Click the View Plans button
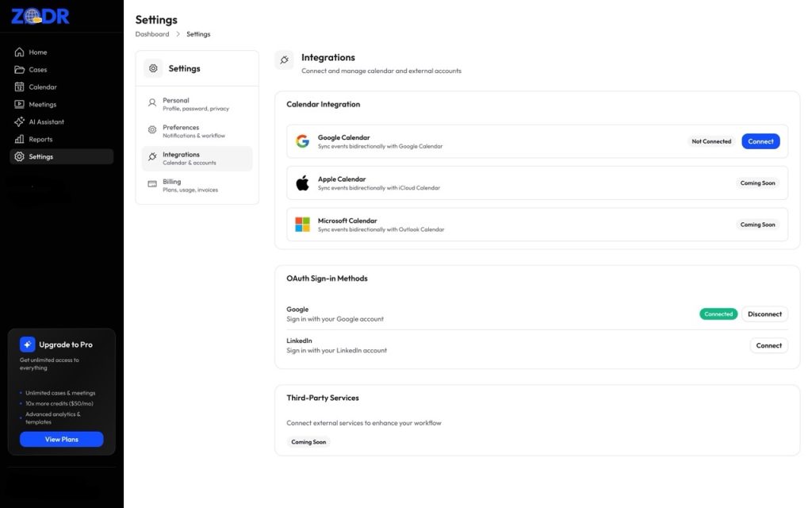Image resolution: width=812 pixels, height=508 pixels. click(61, 440)
